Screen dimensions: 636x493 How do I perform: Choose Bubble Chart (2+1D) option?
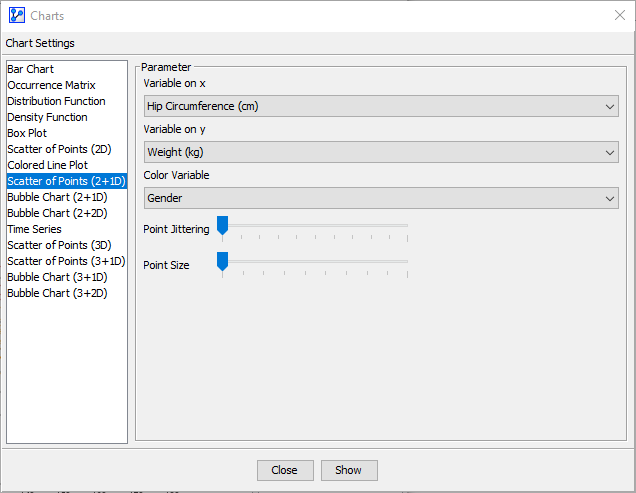tap(57, 197)
